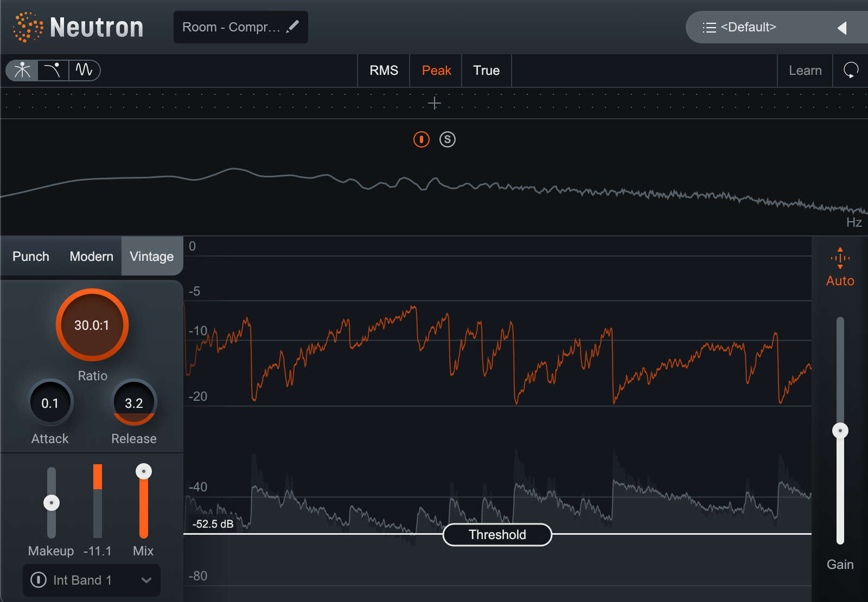Click the Mix slider handle
The height and width of the screenshot is (602, 868).
point(144,471)
